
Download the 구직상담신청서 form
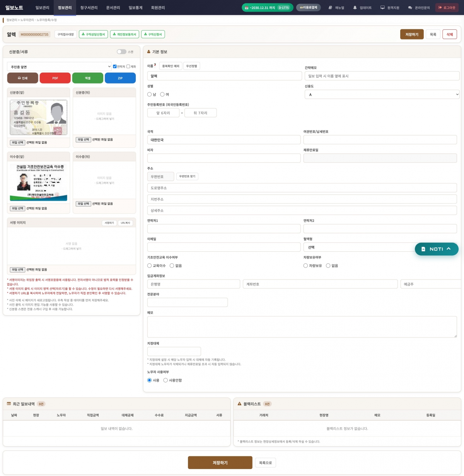point(93,34)
